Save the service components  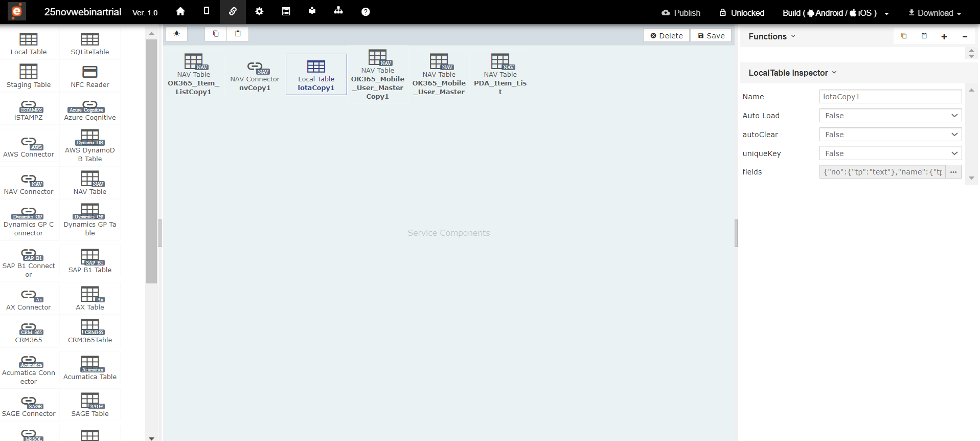[x=711, y=35]
